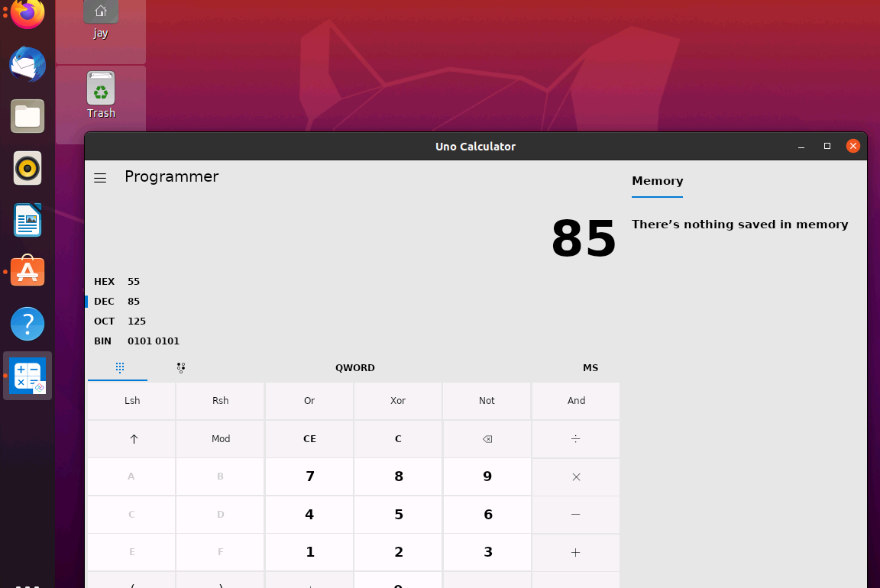Tap digit 1 on the keypad
Image resolution: width=880 pixels, height=588 pixels.
pyautogui.click(x=309, y=553)
